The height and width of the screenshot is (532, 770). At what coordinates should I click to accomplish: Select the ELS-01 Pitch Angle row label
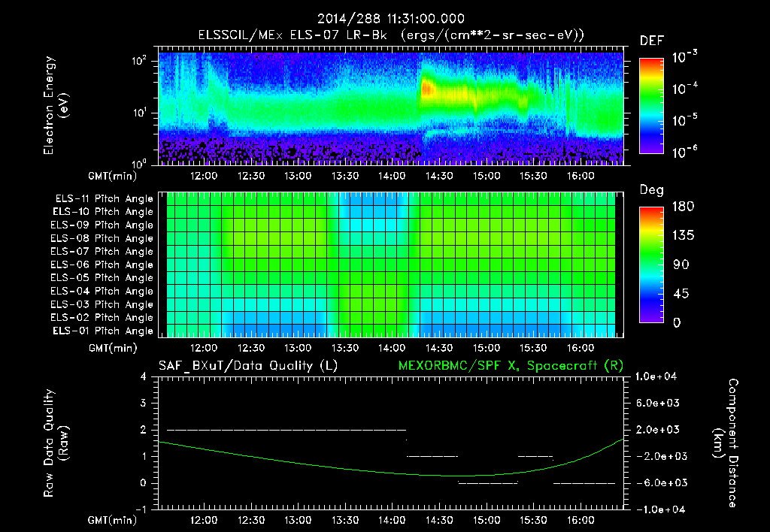(103, 331)
